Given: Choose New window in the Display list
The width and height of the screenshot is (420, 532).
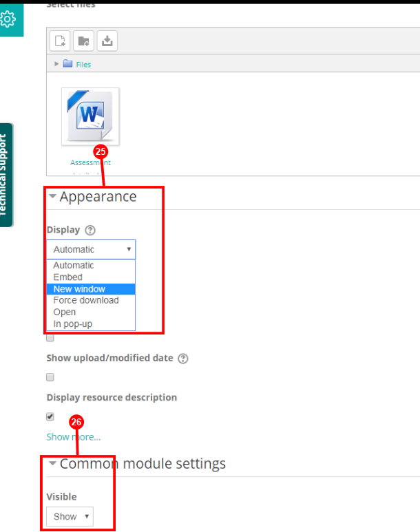Looking at the screenshot, I should coord(91,289).
